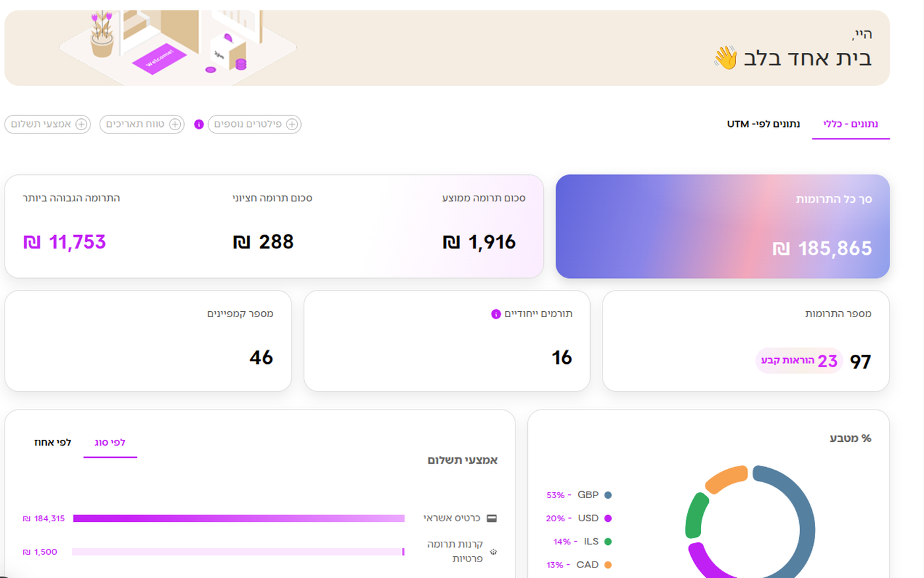This screenshot has height=578, width=924.
Task: Click the מספר התרומות label
Action: (x=838, y=314)
